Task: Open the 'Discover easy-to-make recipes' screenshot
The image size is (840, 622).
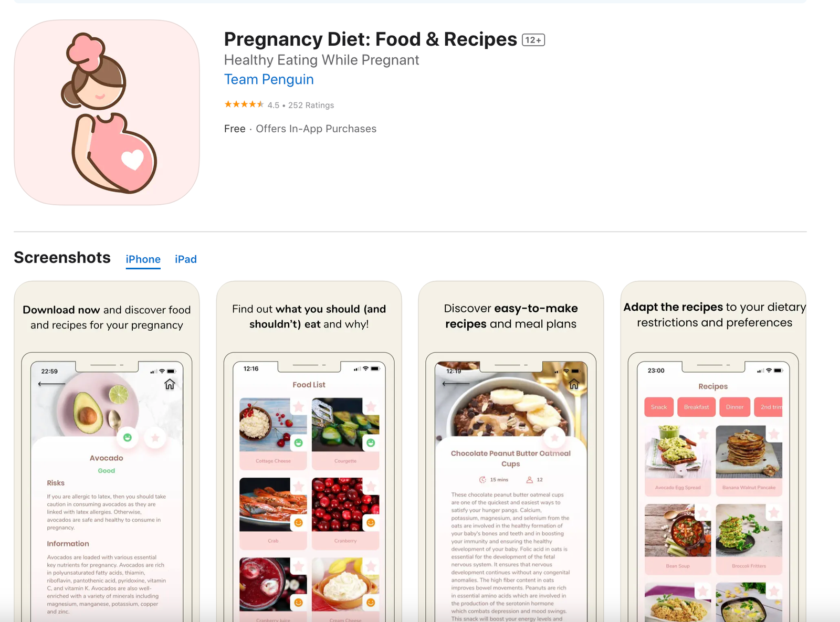Action: click(x=511, y=451)
